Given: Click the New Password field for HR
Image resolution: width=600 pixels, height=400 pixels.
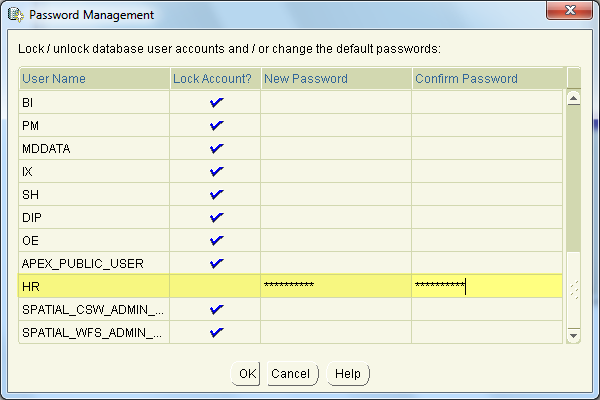Looking at the screenshot, I should click(x=336, y=286).
